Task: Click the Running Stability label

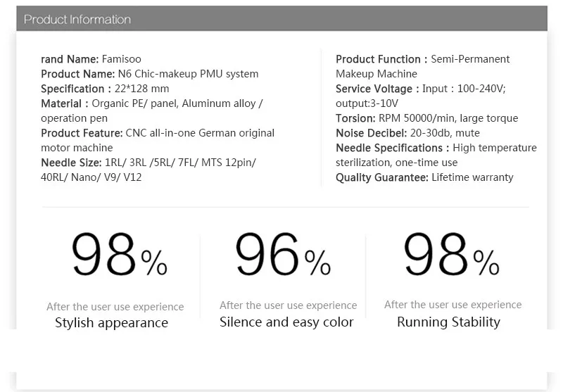Action: (448, 322)
